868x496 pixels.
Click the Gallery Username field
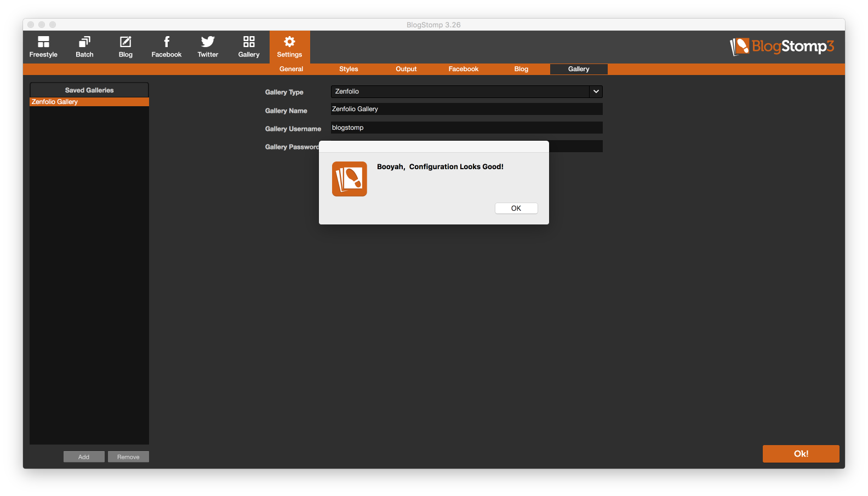click(467, 128)
